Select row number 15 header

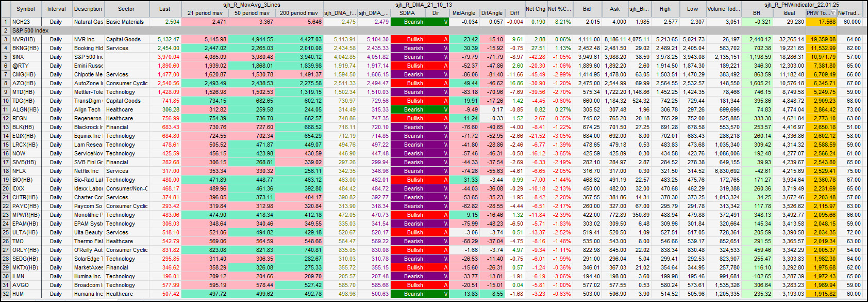(x=6, y=145)
